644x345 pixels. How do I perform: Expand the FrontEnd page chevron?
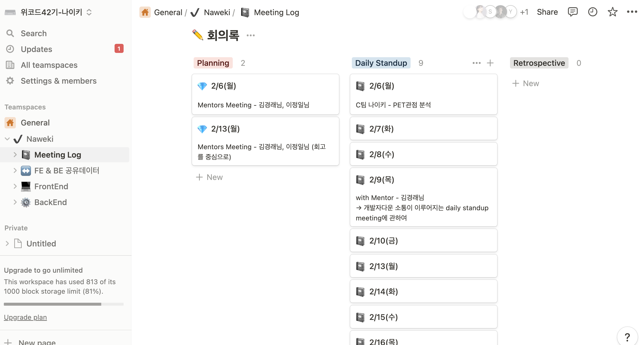[15, 186]
